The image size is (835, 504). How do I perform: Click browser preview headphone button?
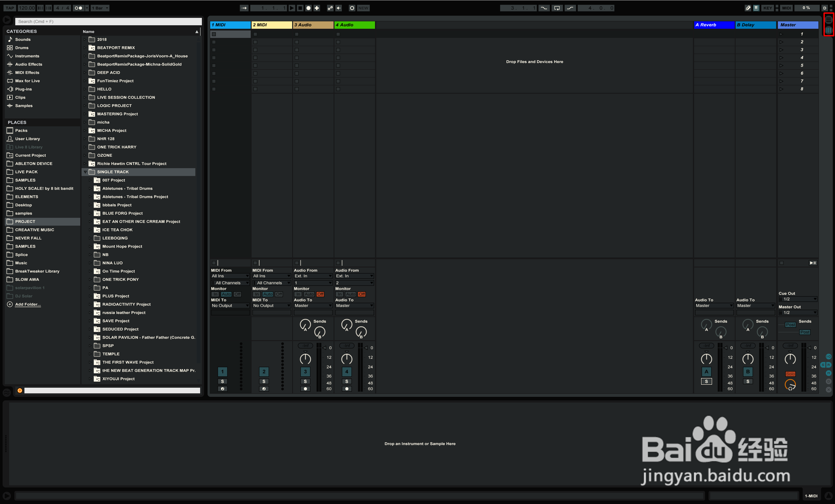pyautogui.click(x=20, y=391)
